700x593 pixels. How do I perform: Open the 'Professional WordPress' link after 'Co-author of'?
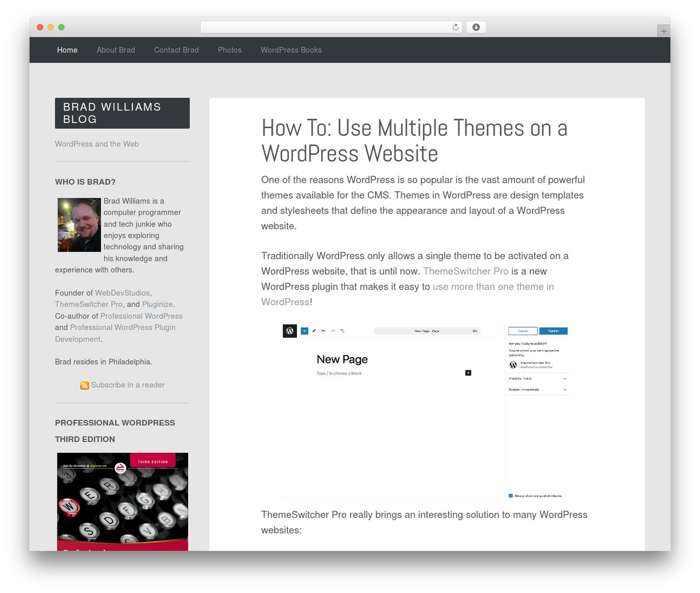pyautogui.click(x=142, y=316)
